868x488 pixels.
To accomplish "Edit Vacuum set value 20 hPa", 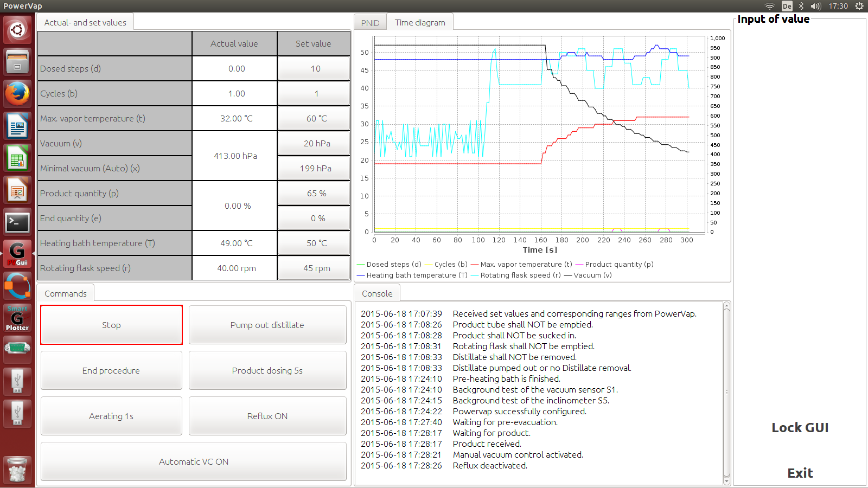I will (x=314, y=143).
